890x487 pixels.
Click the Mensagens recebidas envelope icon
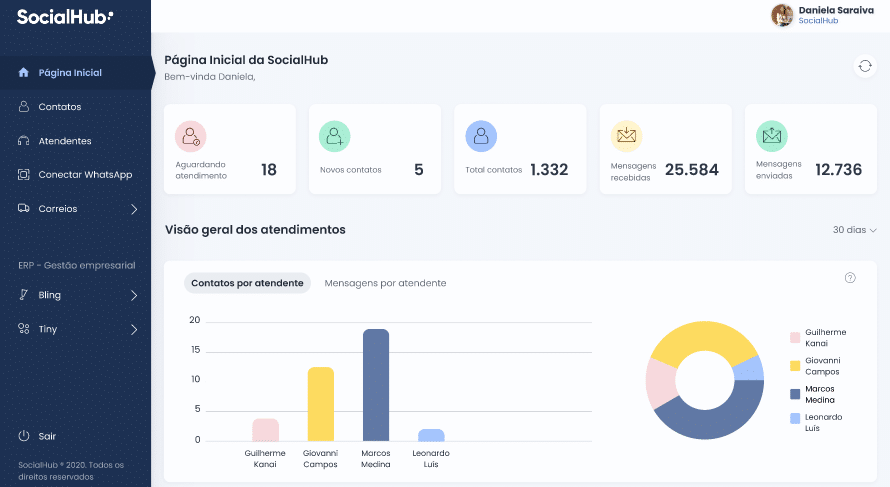coord(626,136)
